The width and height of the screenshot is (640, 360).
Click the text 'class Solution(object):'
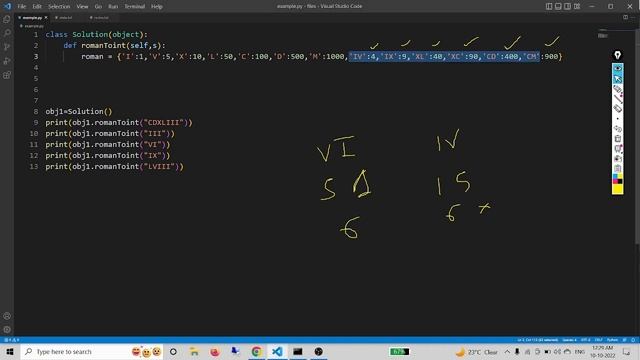[x=96, y=35]
